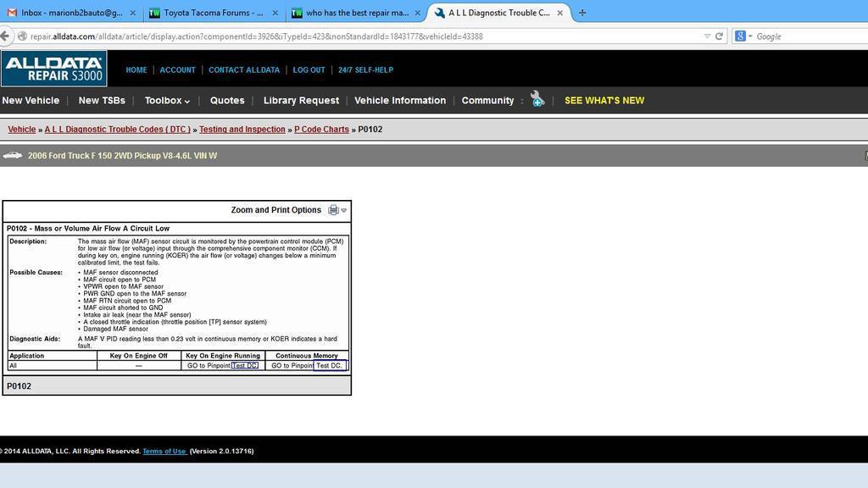Click the 'Diagnostic Aids:' label
Image resolution: width=868 pixels, height=488 pixels.
(35, 339)
